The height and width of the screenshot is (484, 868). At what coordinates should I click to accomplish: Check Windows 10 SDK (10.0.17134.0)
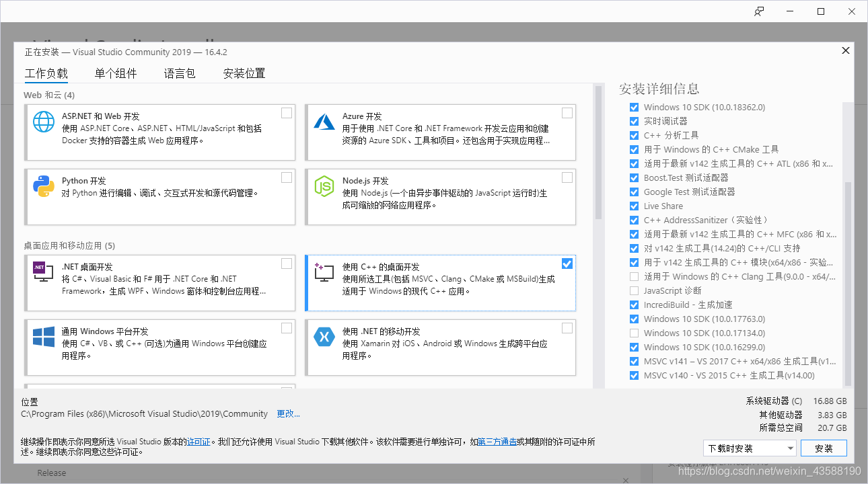click(x=634, y=333)
